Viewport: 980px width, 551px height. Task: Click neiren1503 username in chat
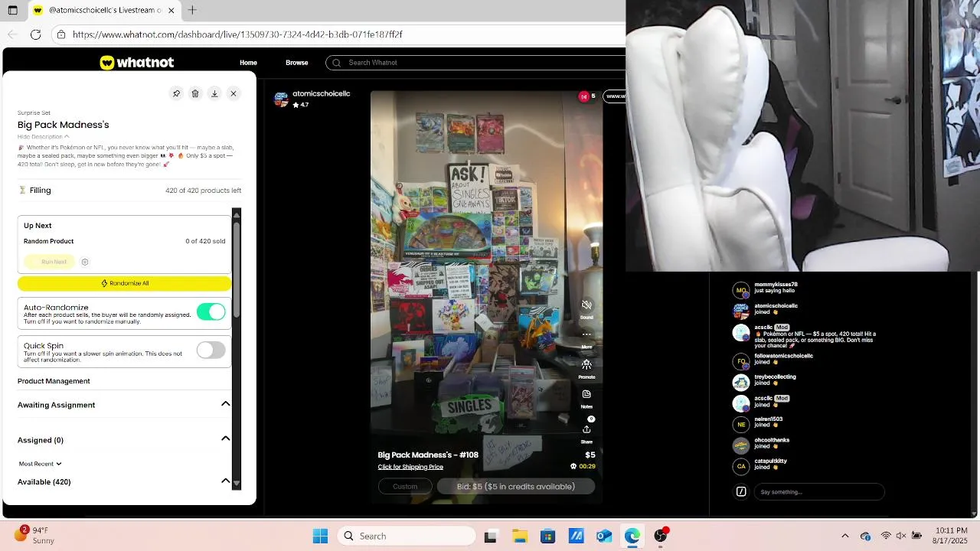(768, 419)
